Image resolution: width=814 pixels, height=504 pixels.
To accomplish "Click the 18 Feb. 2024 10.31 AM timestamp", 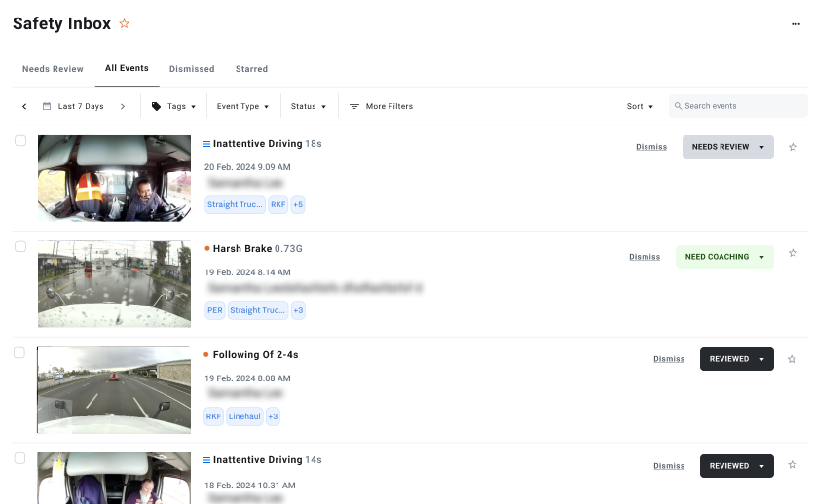I will [250, 486].
